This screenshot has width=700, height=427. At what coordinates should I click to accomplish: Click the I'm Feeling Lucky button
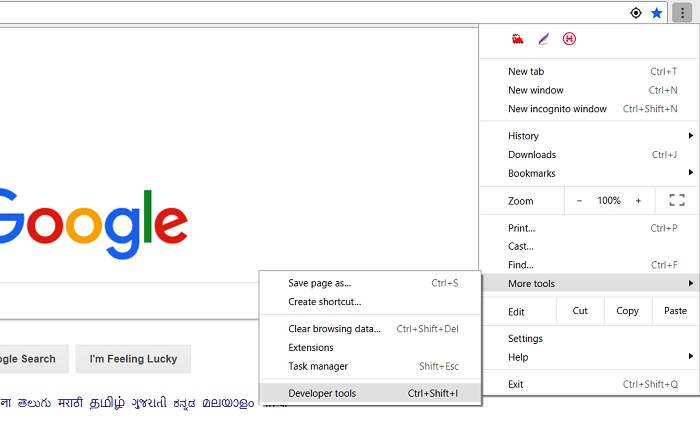(133, 359)
